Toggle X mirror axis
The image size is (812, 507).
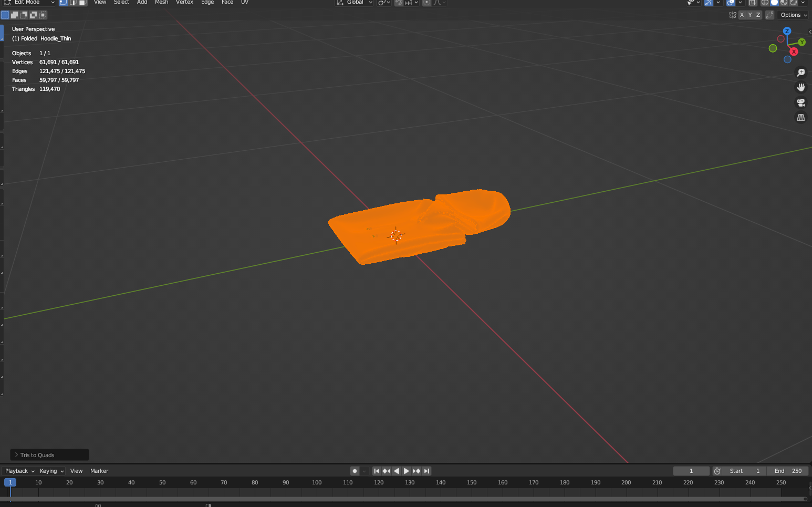(742, 15)
